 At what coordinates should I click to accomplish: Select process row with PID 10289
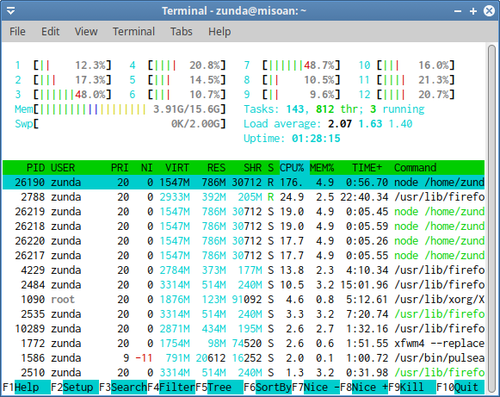point(243,329)
